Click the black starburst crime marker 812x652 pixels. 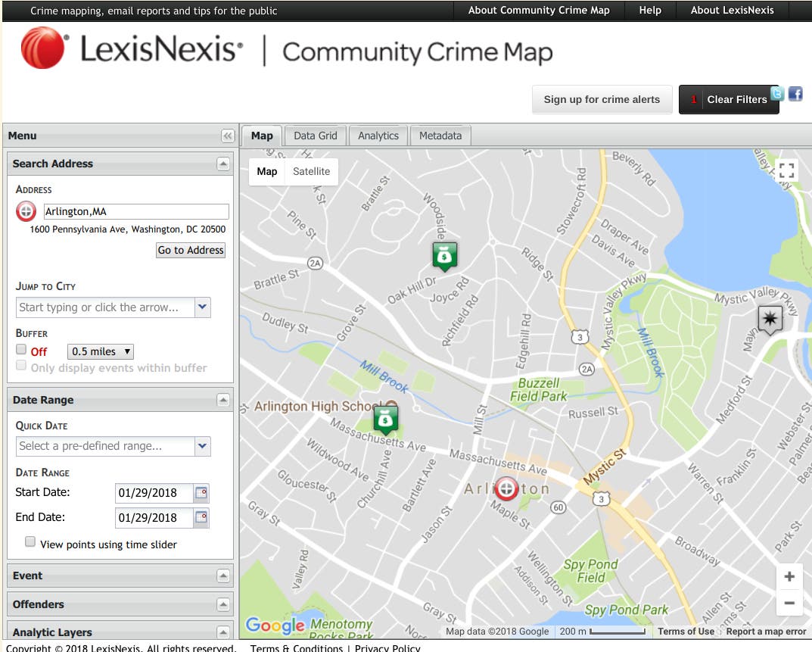(770, 320)
